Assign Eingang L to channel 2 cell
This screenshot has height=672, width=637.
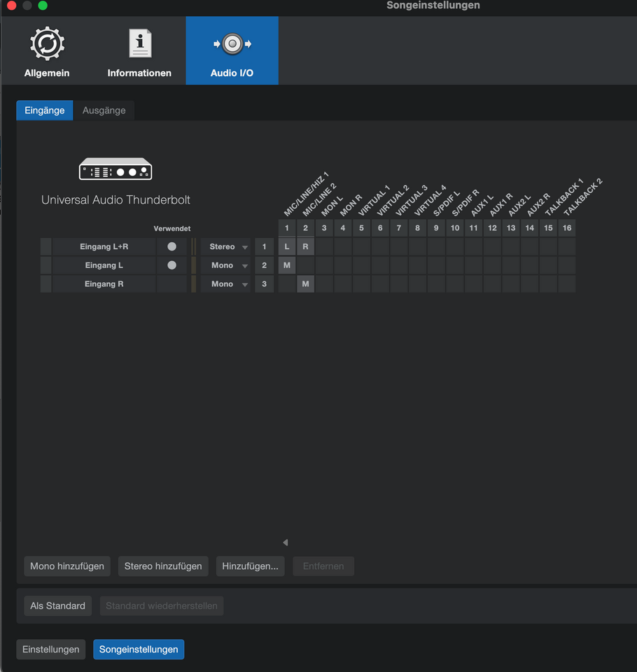(x=306, y=265)
